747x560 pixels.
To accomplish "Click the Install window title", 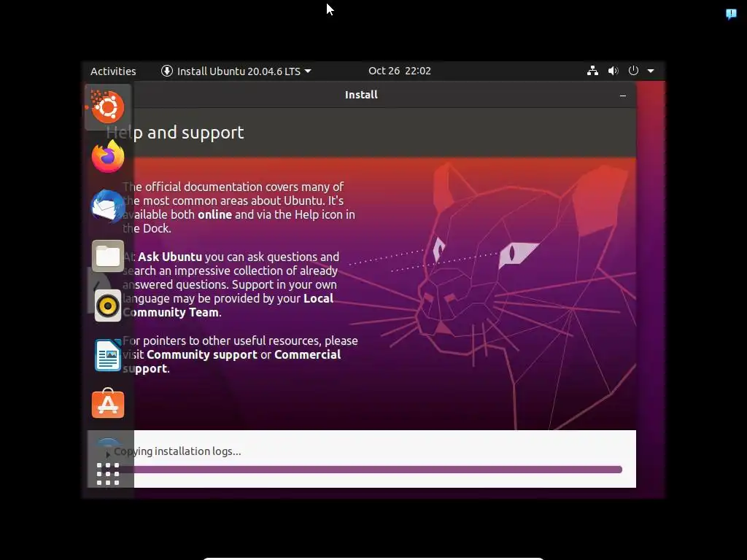I will (x=361, y=95).
